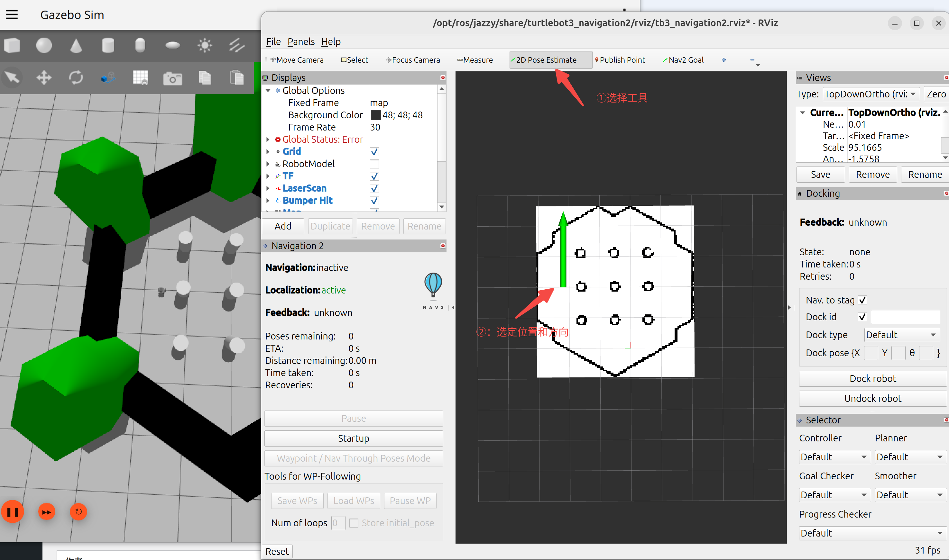The height and width of the screenshot is (560, 949).
Task: Add a directional light in Gazebo
Action: [x=237, y=46]
